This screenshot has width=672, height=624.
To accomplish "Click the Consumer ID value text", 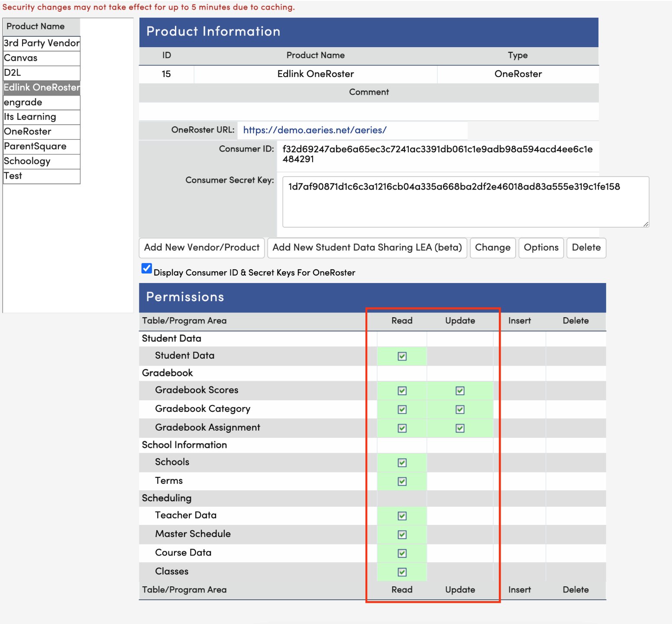I will coord(437,154).
